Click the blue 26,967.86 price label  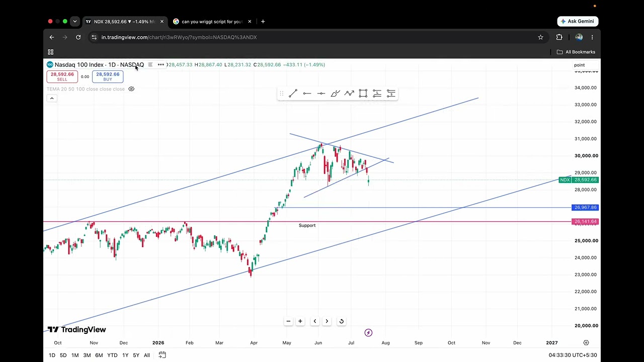(585, 208)
